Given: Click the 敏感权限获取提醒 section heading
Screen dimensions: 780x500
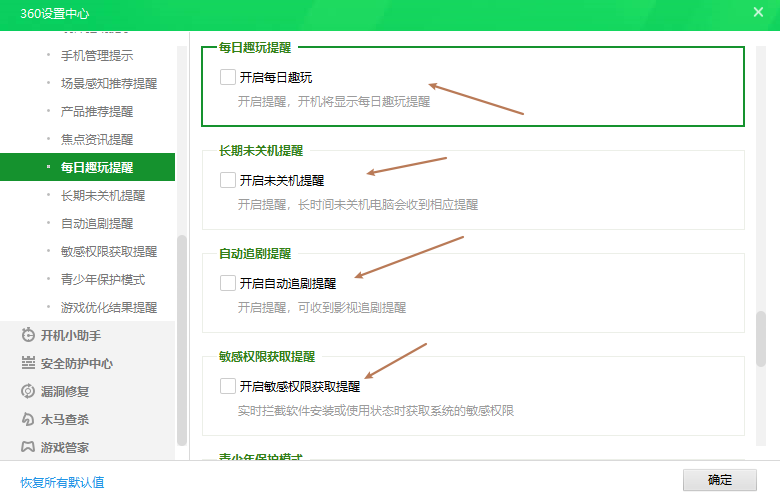Looking at the screenshot, I should pos(267,356).
